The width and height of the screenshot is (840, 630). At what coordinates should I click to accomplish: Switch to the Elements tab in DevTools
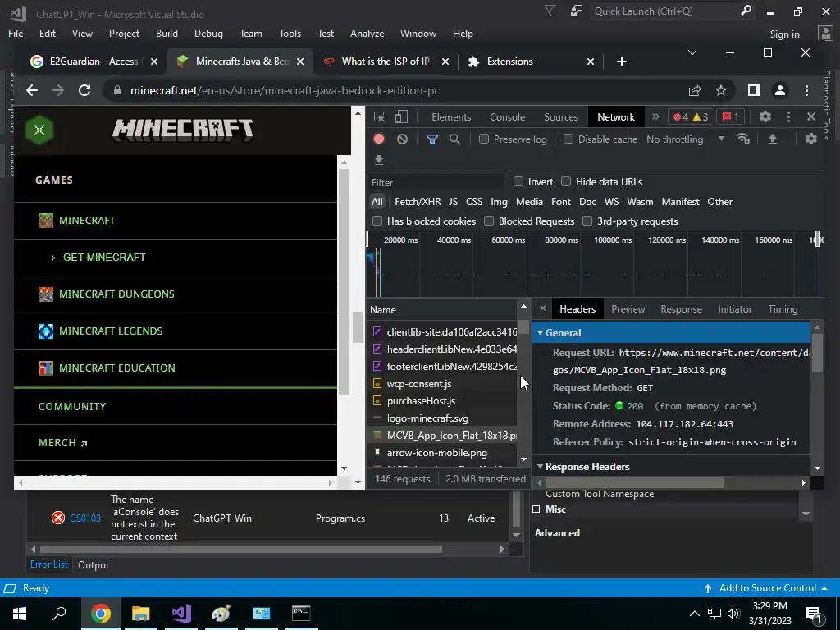[x=451, y=116]
